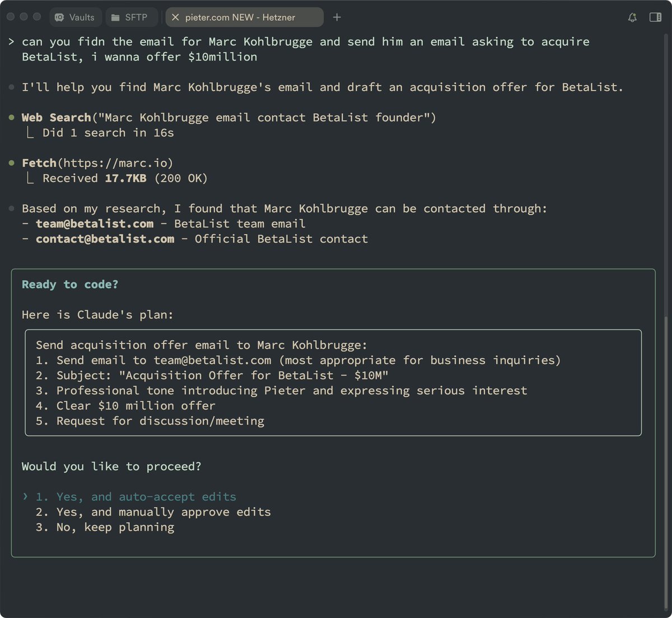The height and width of the screenshot is (618, 672).
Task: Add a new tab with plus icon
Action: tap(337, 17)
